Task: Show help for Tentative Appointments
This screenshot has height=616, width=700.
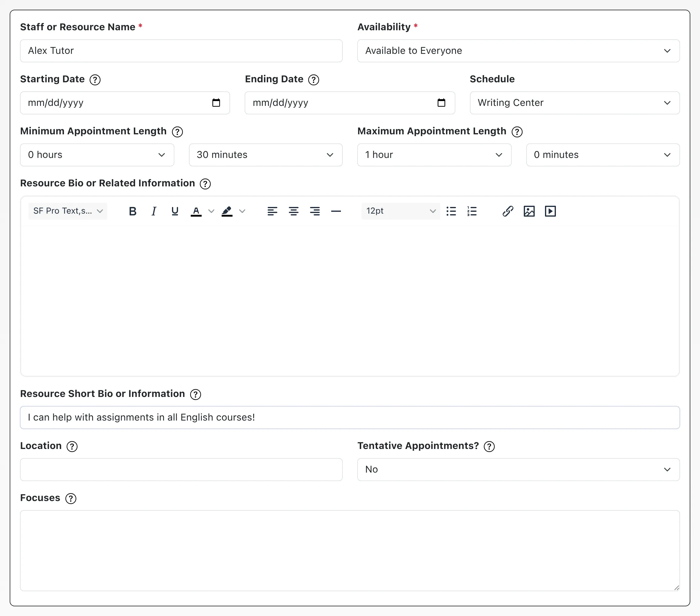Action: (x=489, y=447)
